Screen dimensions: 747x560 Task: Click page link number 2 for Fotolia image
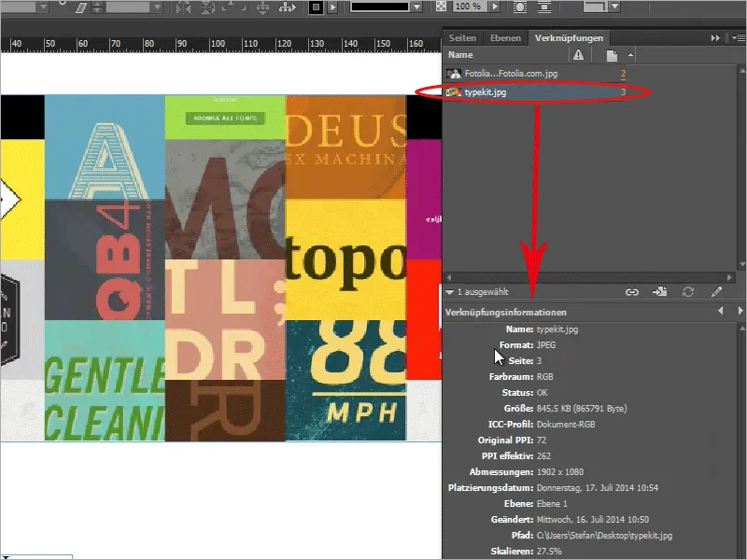pos(623,74)
